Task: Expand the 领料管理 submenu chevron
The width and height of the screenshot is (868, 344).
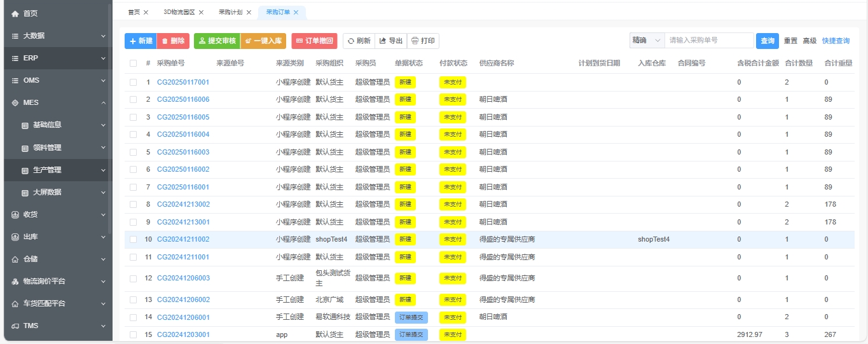Action: pyautogui.click(x=103, y=148)
